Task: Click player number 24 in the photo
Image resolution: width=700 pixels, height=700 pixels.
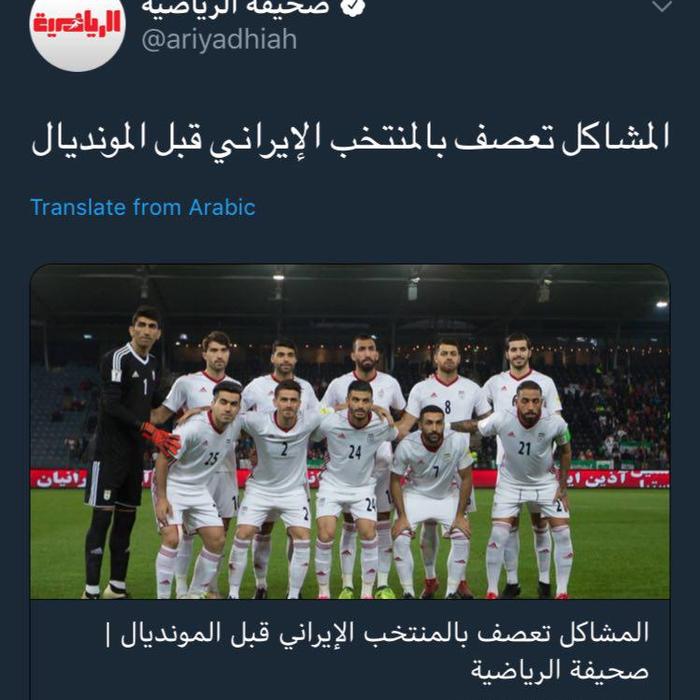Action: coord(356,489)
